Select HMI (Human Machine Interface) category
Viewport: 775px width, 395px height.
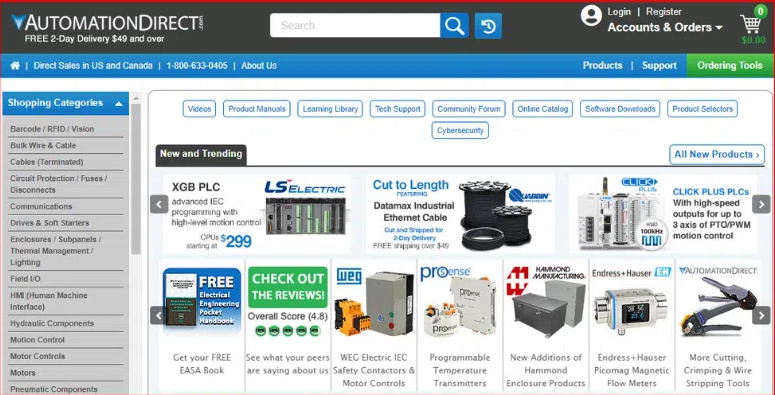tap(48, 301)
